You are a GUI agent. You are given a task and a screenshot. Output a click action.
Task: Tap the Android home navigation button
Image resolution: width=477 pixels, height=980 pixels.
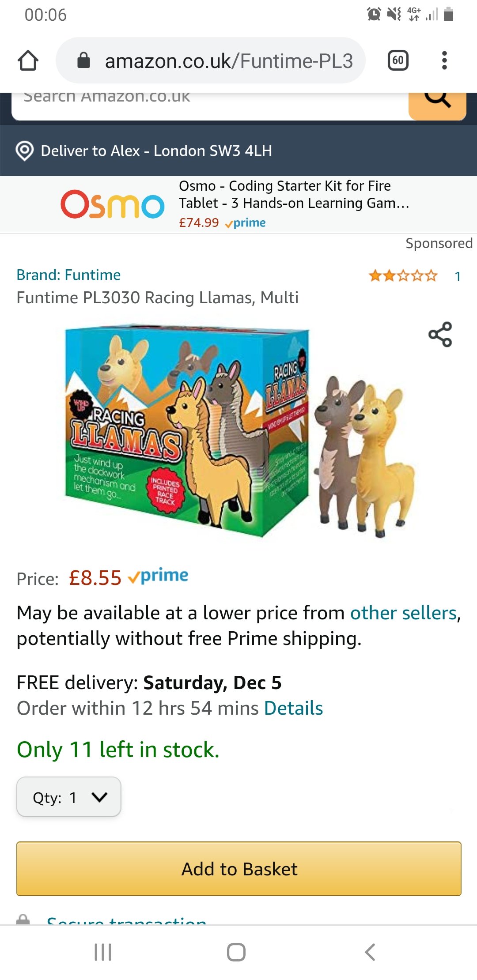click(236, 952)
